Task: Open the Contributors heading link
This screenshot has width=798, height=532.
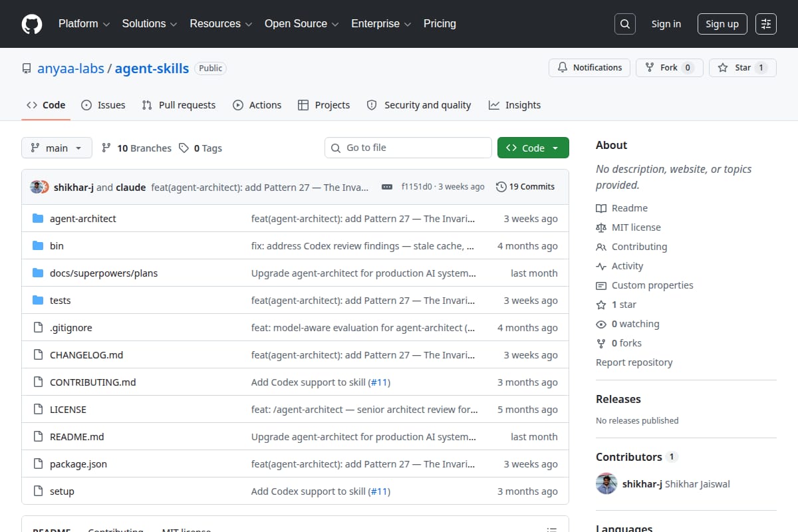Action: coord(629,457)
